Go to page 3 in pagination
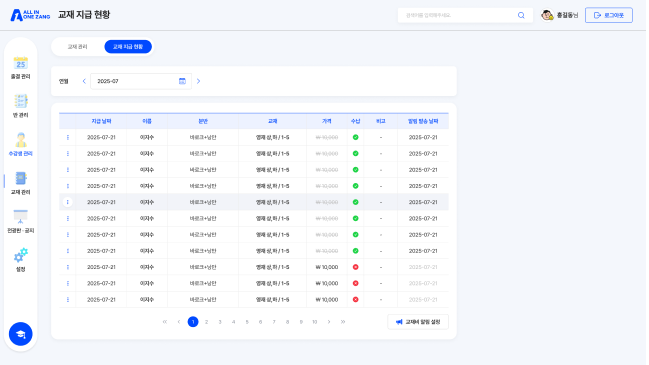 (x=220, y=322)
